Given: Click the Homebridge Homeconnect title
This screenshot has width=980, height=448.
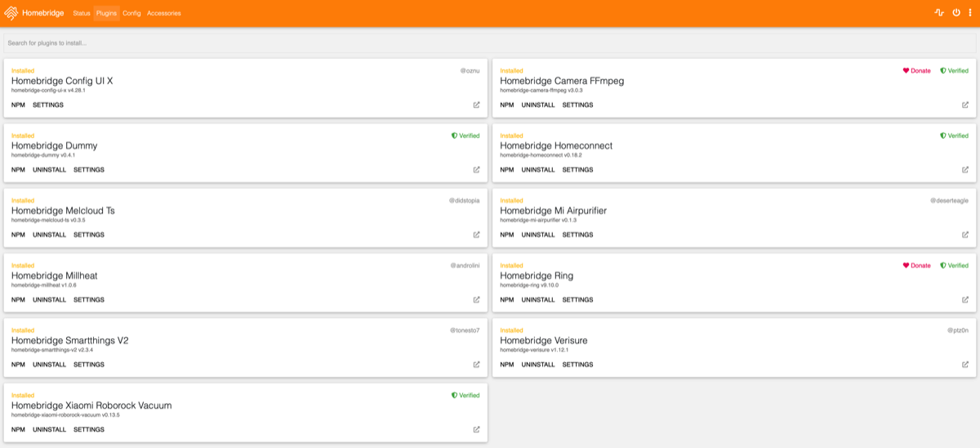Looking at the screenshot, I should 556,146.
